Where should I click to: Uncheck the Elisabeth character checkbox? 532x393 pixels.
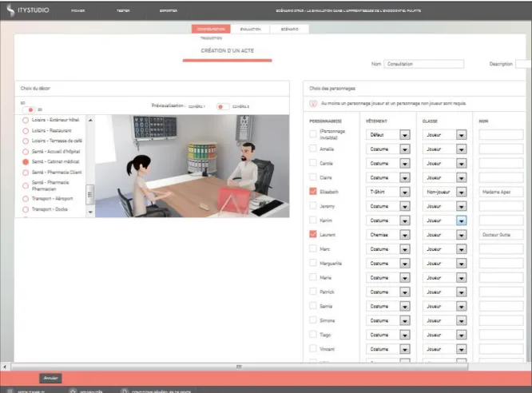(313, 191)
